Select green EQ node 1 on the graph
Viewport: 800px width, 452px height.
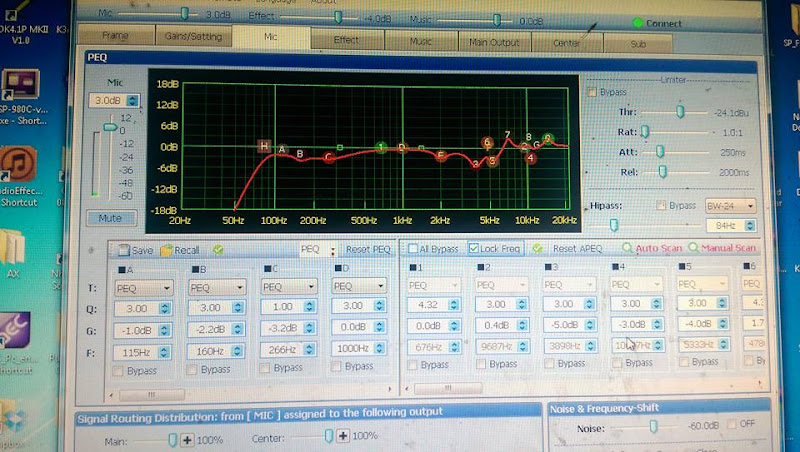(x=381, y=147)
